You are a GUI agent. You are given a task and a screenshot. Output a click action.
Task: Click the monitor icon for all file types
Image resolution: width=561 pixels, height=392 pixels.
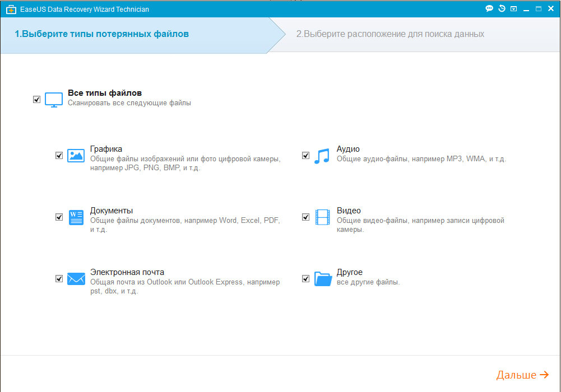coord(54,100)
